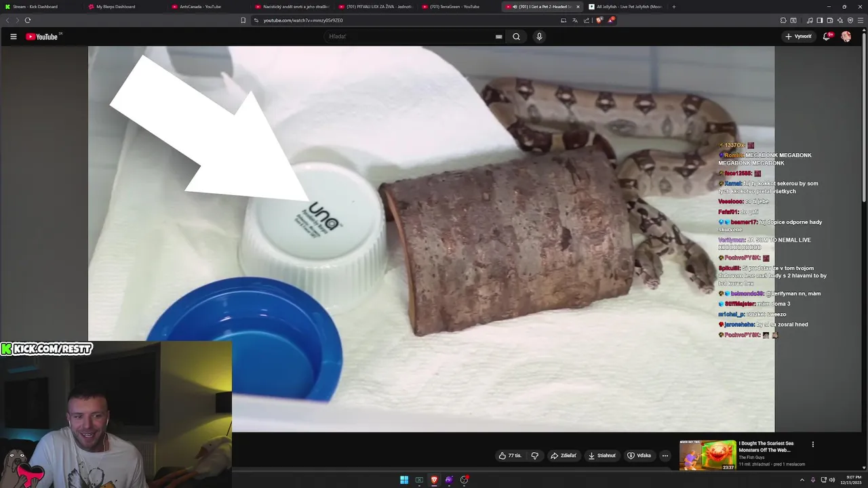The image size is (868, 488).
Task: Open the extensions puzzle icon
Action: coord(783,20)
